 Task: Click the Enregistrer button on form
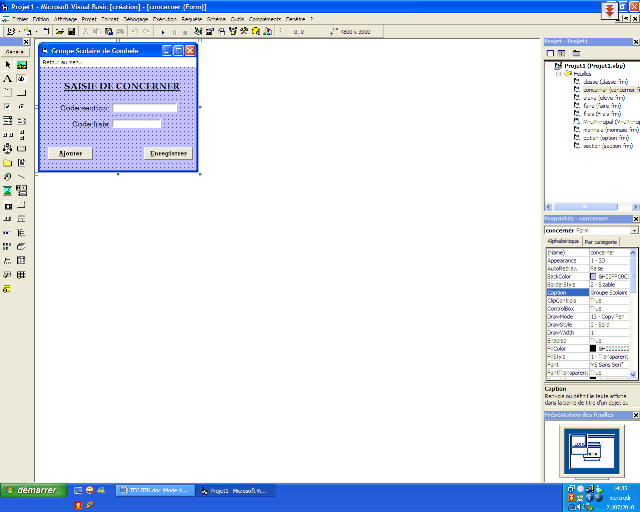click(x=167, y=154)
